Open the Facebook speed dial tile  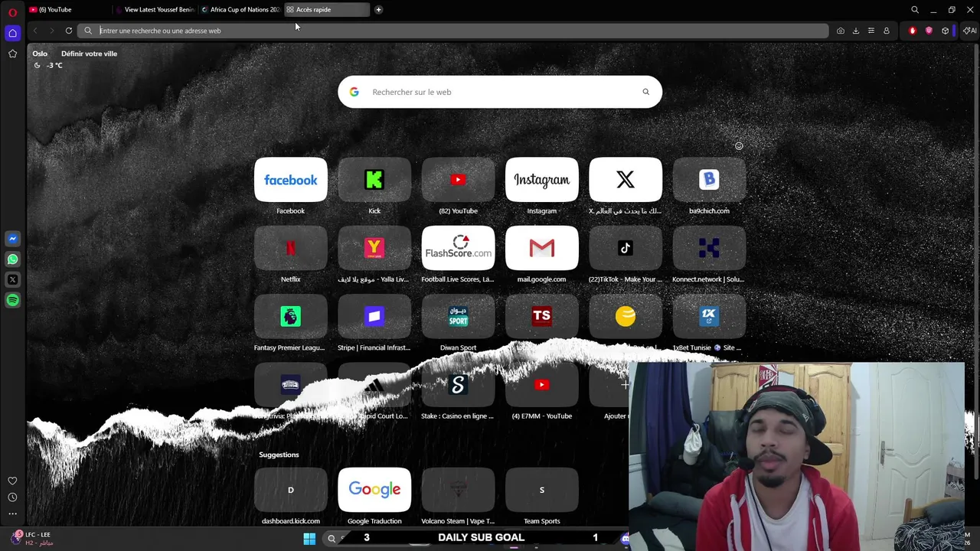pyautogui.click(x=290, y=180)
